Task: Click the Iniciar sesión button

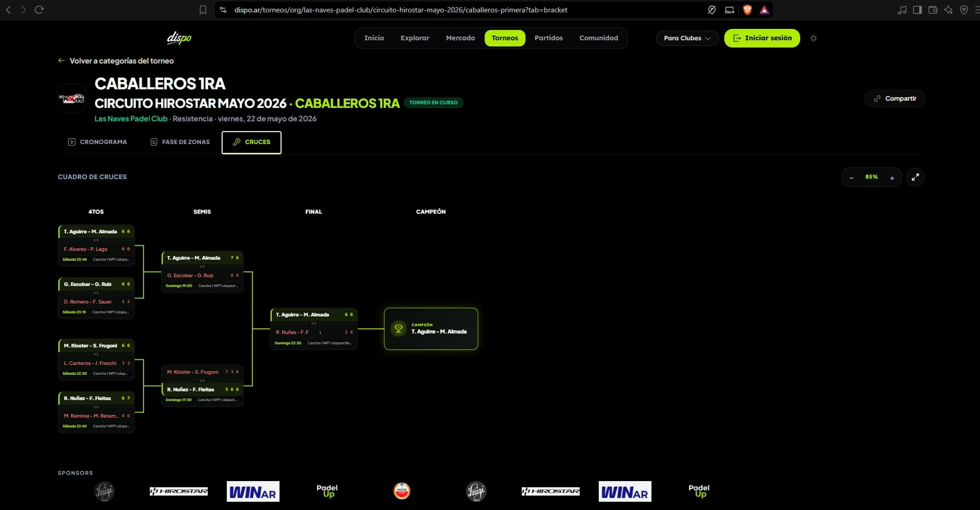Action: pos(762,38)
